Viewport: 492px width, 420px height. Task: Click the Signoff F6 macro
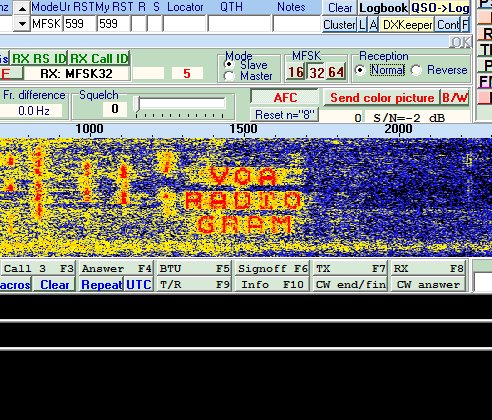(x=272, y=268)
